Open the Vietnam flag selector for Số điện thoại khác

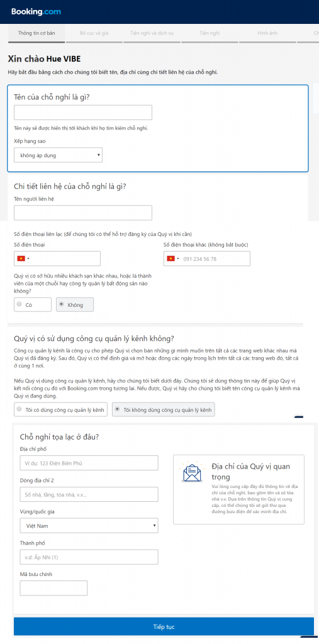pyautogui.click(x=173, y=258)
